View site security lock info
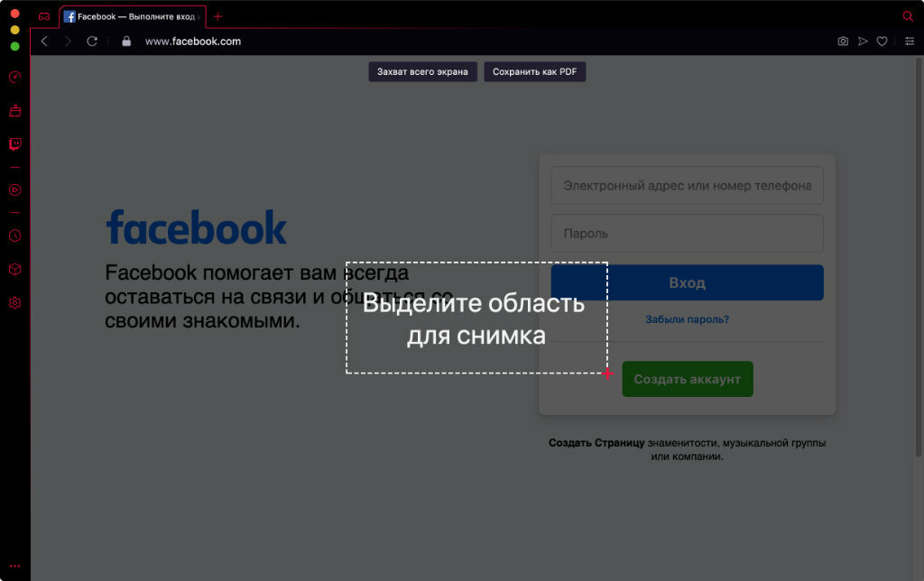The width and height of the screenshot is (924, 581). pos(126,41)
